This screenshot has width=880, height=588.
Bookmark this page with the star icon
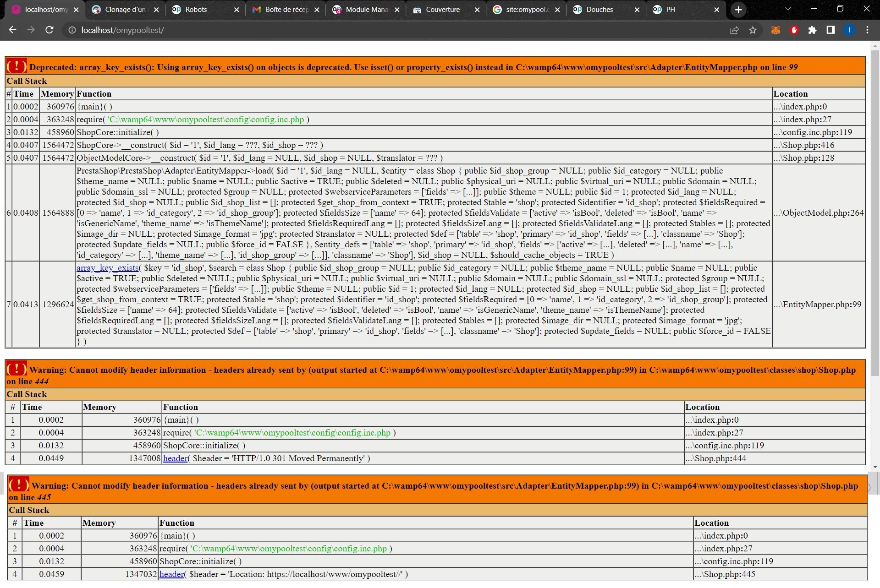pyautogui.click(x=753, y=30)
